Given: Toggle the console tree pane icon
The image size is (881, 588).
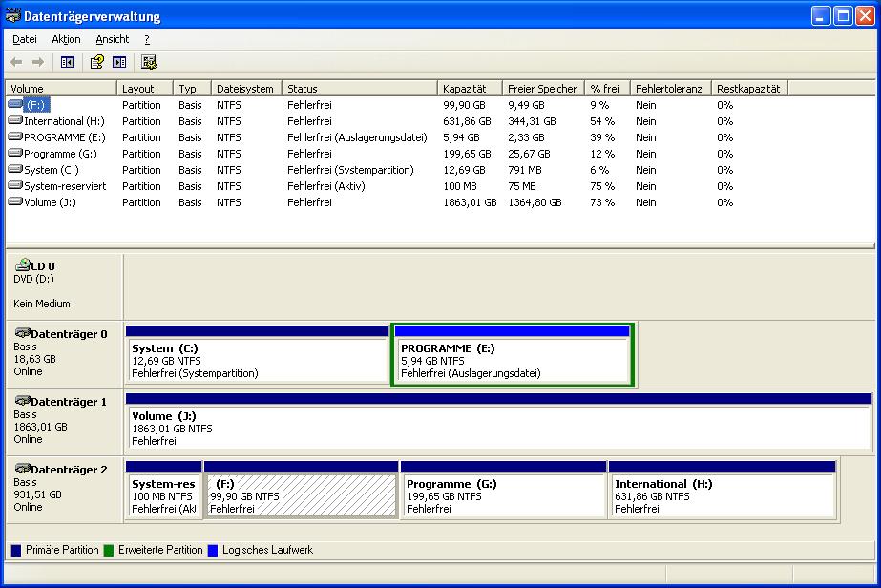Looking at the screenshot, I should coord(68,62).
